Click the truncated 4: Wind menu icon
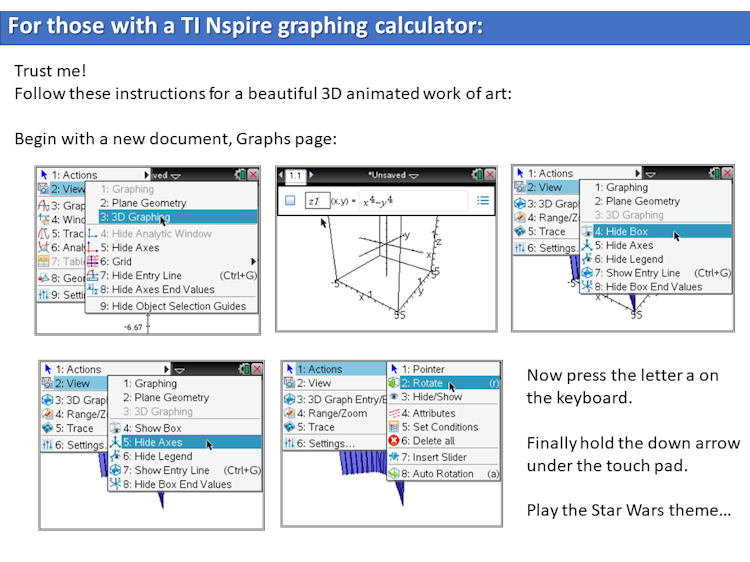The image size is (750, 562). (44, 220)
